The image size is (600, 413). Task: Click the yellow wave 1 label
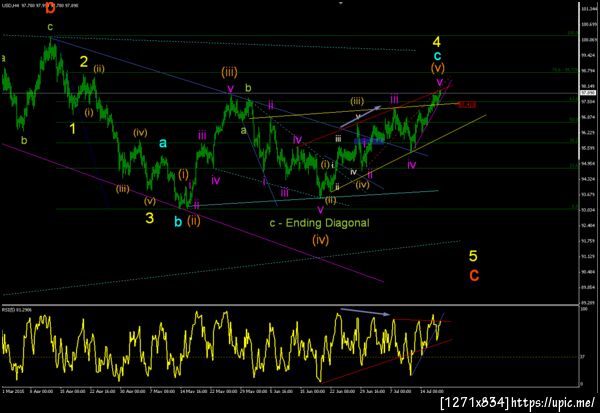pyautogui.click(x=73, y=129)
